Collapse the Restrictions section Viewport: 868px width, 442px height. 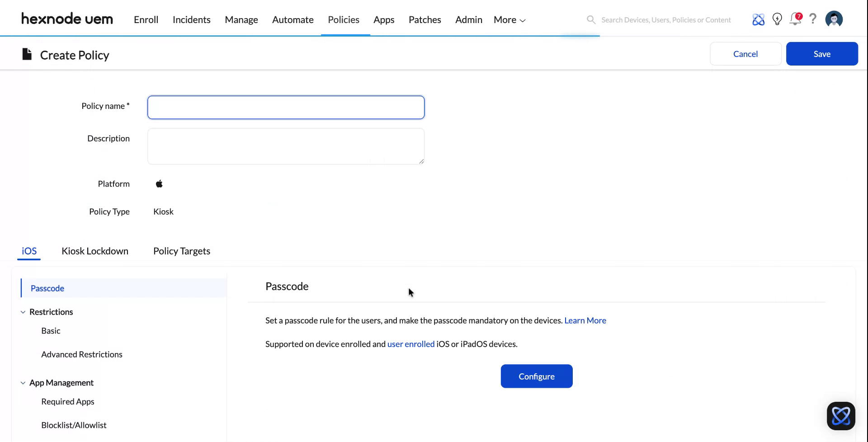point(23,312)
